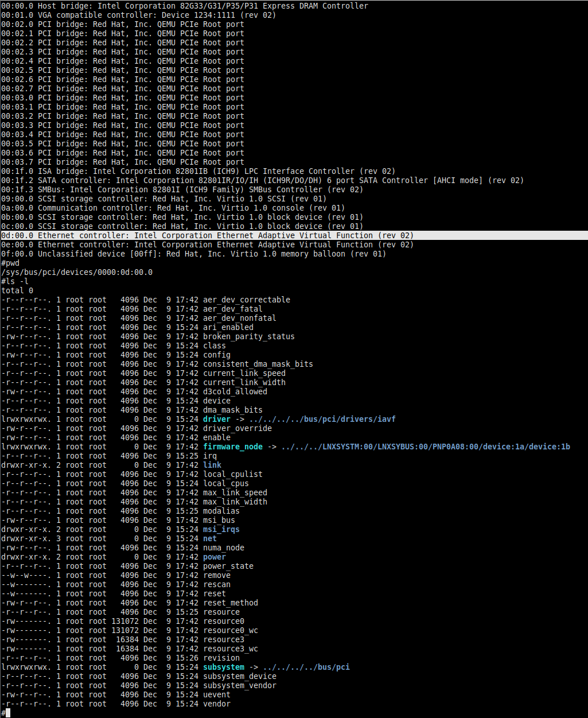Click the #ls -l command line

[15, 281]
